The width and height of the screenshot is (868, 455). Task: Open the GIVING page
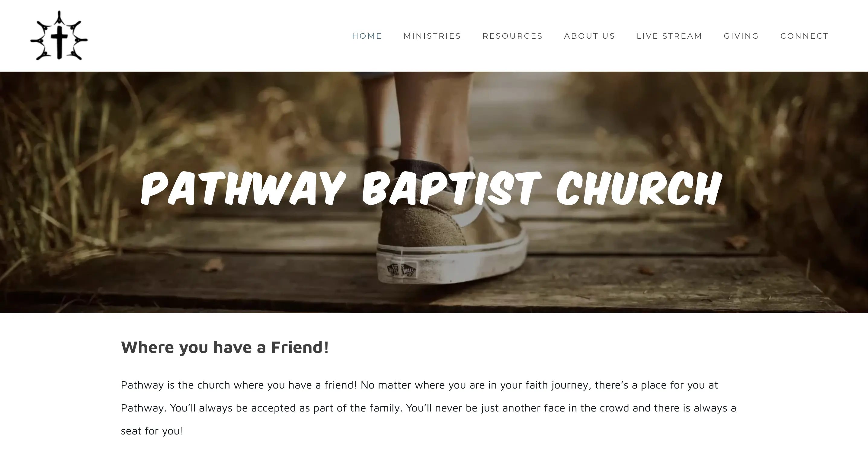click(x=741, y=36)
